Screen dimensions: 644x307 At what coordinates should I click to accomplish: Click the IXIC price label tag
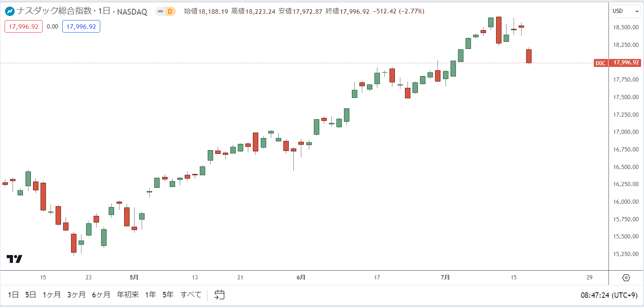601,63
